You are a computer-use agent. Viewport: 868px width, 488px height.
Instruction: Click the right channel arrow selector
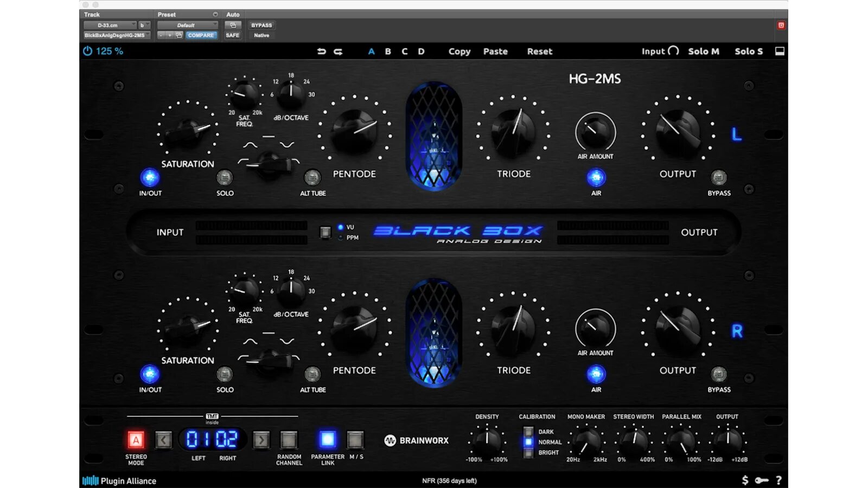[261, 440]
